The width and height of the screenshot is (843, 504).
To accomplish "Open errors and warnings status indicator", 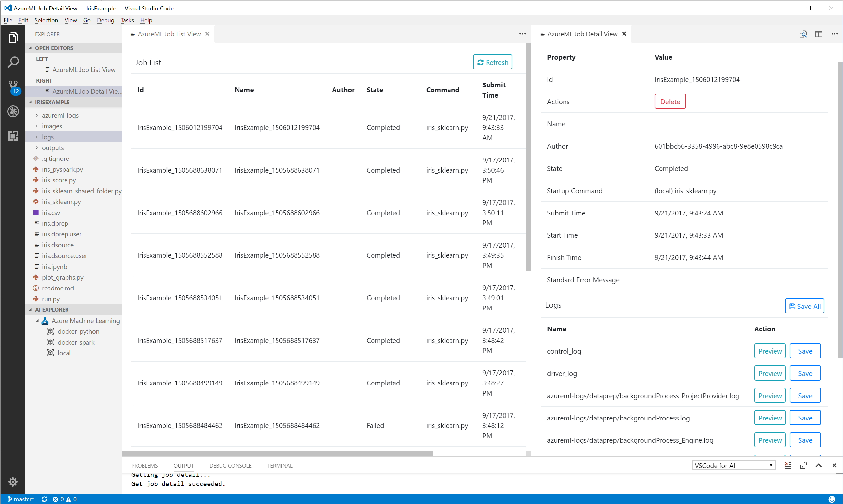I will point(65,499).
